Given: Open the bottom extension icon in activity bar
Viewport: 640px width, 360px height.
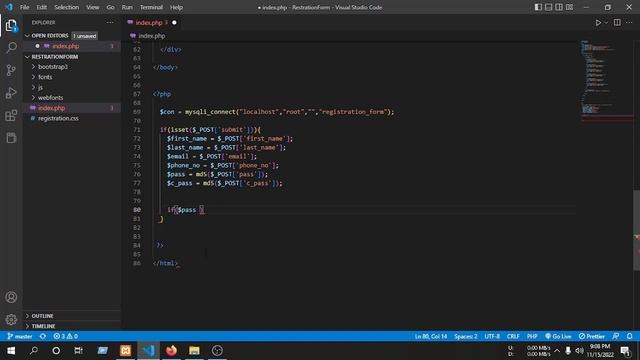Looking at the screenshot, I should tap(11, 138).
